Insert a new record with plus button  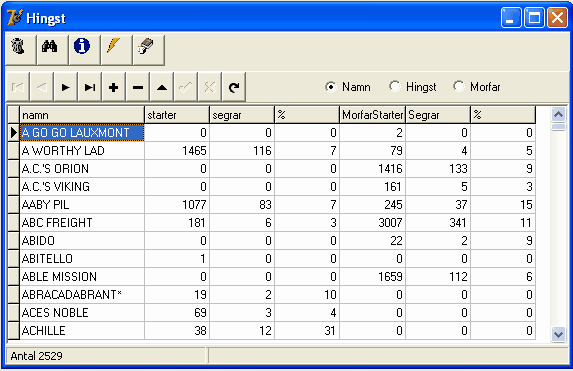[x=114, y=87]
